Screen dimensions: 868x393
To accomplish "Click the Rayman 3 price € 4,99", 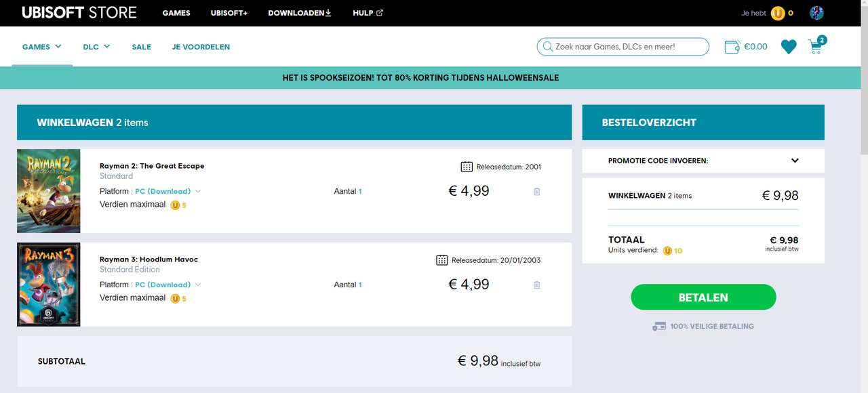I will coord(469,285).
